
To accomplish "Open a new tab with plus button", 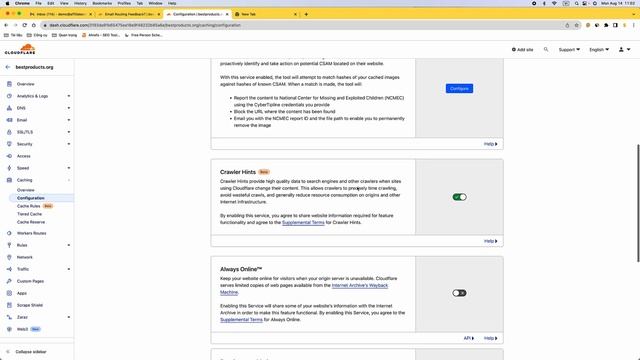I will 306,14.
